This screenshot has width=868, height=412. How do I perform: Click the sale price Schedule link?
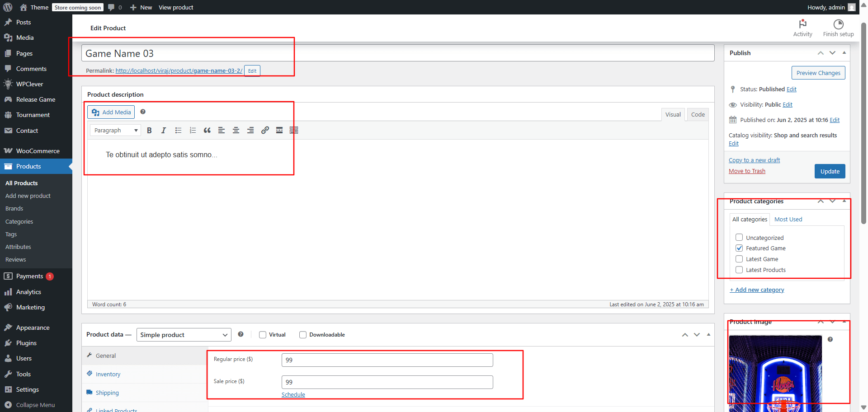click(293, 394)
